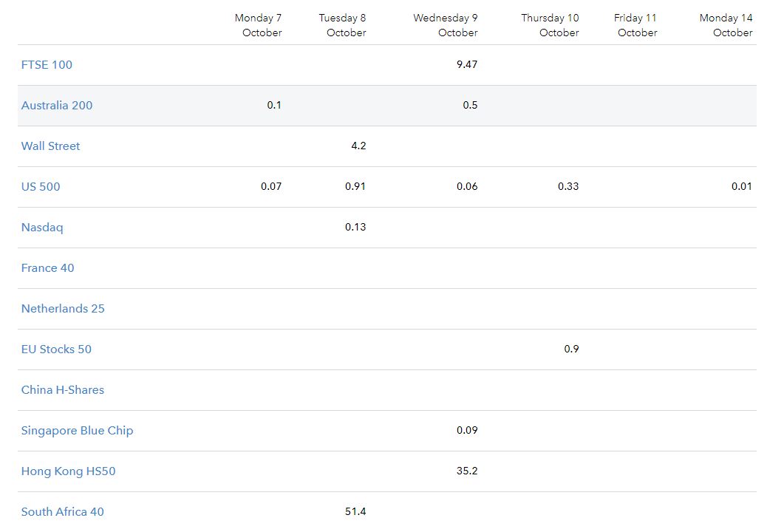The image size is (770, 532).
Task: Select the Wednesday 9 October column header
Action: coord(446,25)
